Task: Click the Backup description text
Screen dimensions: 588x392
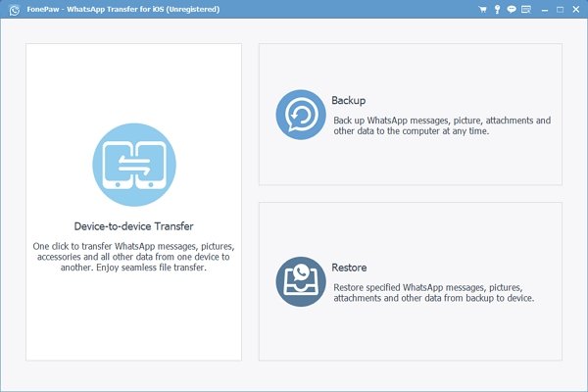Action: click(x=441, y=125)
